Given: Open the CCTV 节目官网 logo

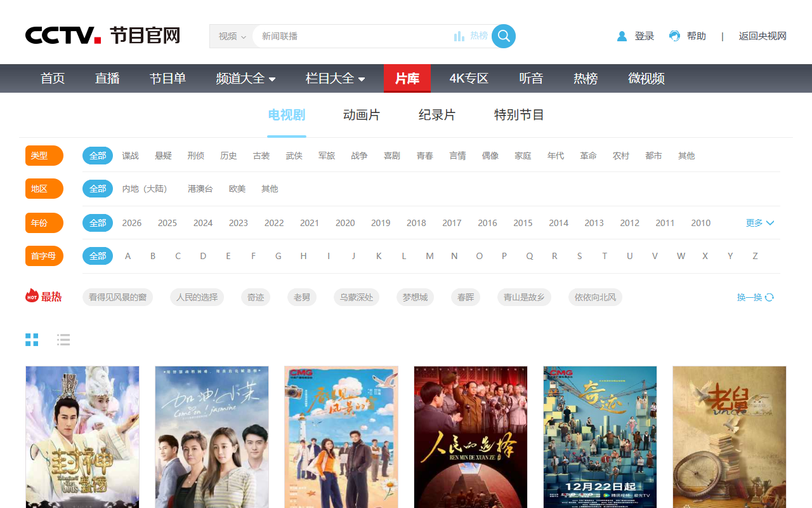Looking at the screenshot, I should (x=103, y=36).
